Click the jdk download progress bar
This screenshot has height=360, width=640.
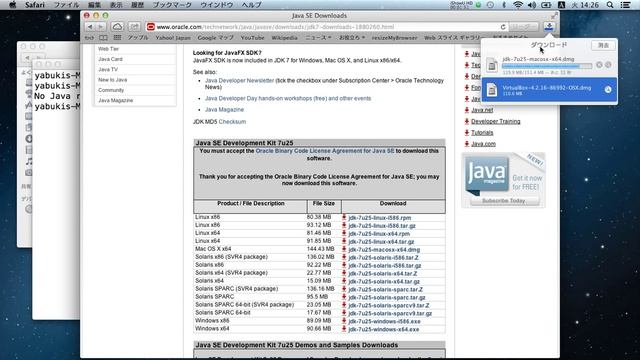[547, 66]
